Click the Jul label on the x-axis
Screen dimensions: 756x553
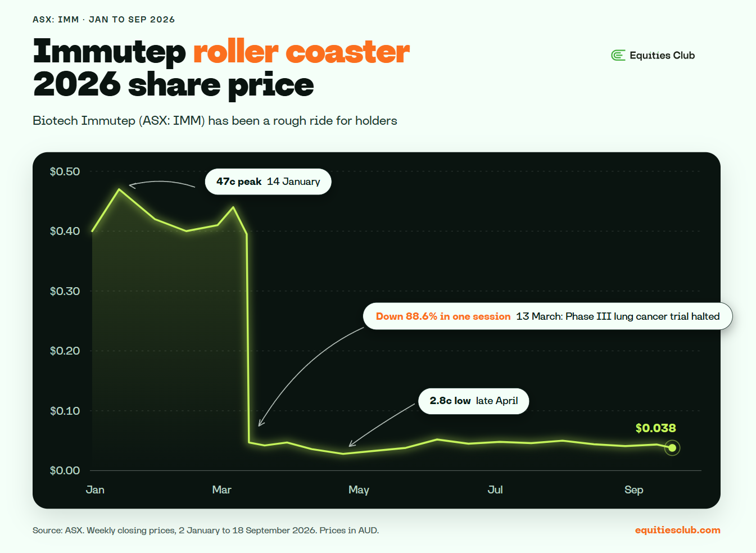point(495,489)
